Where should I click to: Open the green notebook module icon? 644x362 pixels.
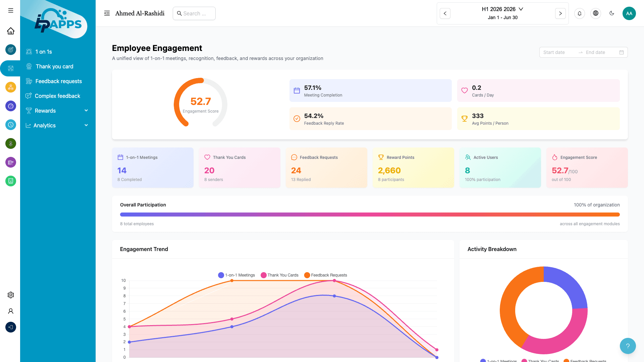[10, 181]
